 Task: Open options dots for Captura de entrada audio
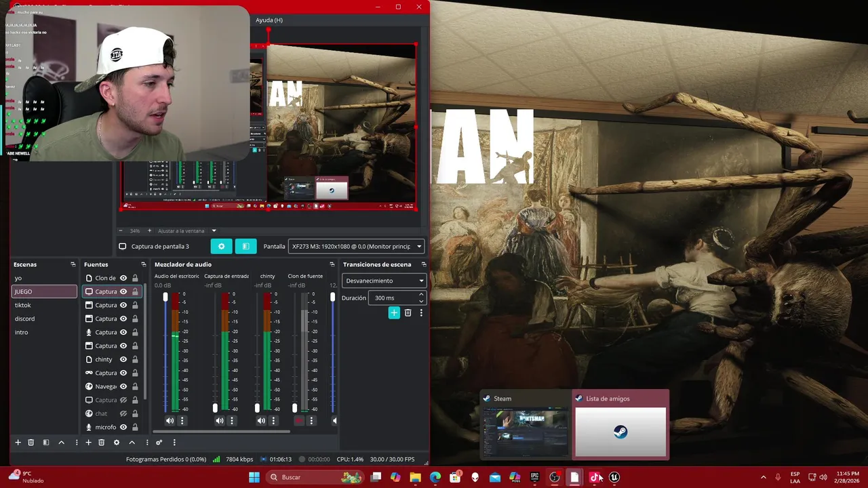232,421
